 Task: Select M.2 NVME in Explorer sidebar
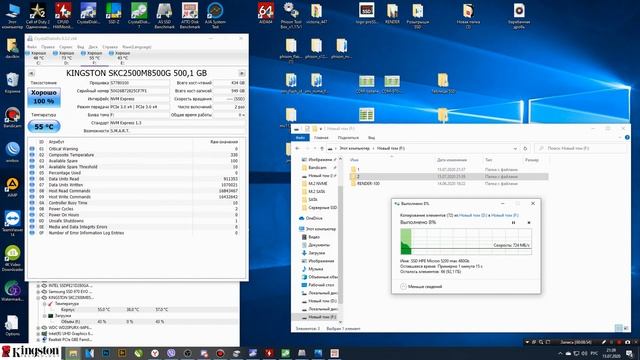pyautogui.click(x=317, y=184)
